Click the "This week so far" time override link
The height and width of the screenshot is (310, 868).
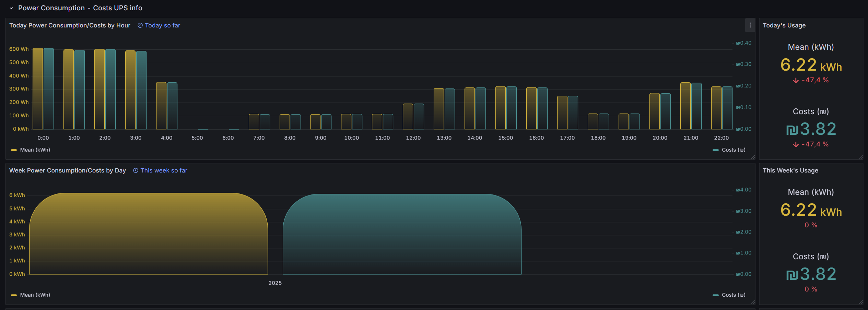pos(164,170)
